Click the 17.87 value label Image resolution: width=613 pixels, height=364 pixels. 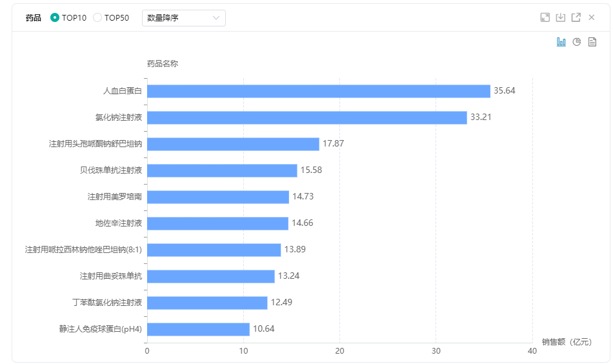pos(333,143)
